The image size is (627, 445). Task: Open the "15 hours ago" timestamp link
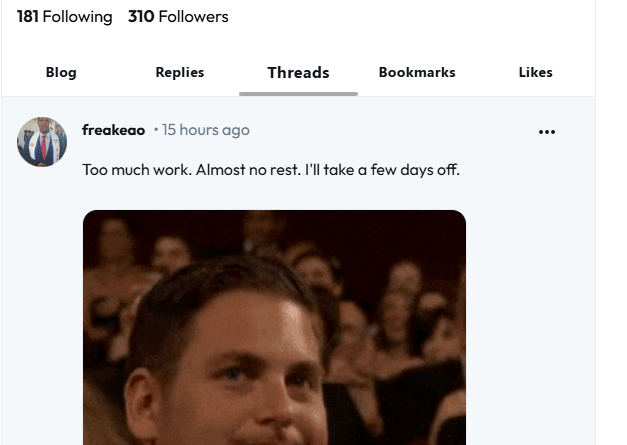(x=206, y=130)
